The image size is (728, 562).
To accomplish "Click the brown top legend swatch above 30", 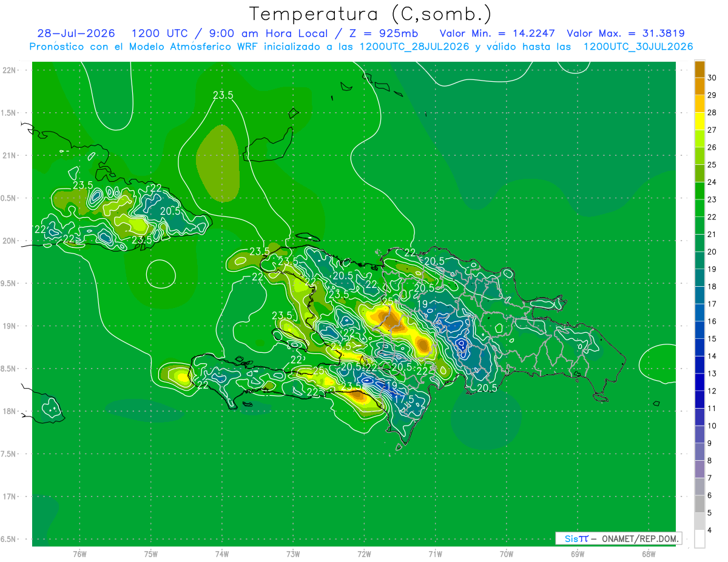I will click(x=699, y=69).
